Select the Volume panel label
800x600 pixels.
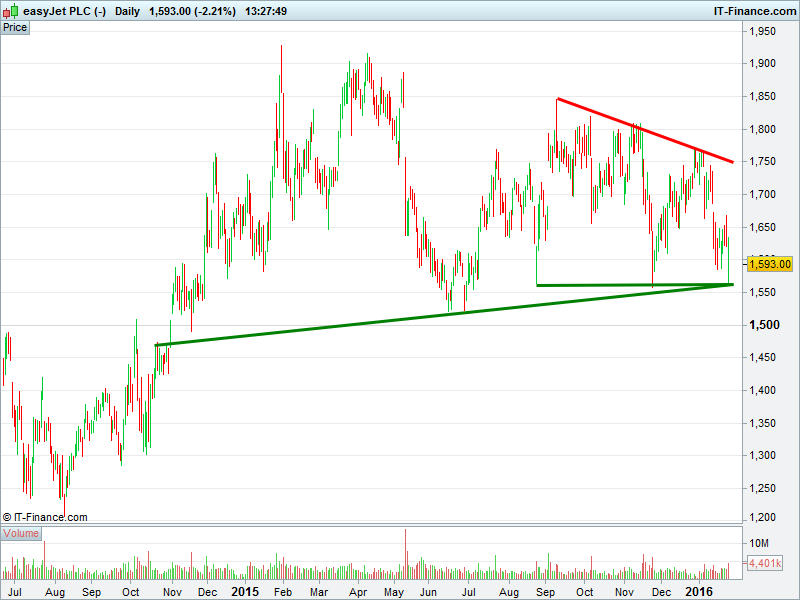coord(20,533)
